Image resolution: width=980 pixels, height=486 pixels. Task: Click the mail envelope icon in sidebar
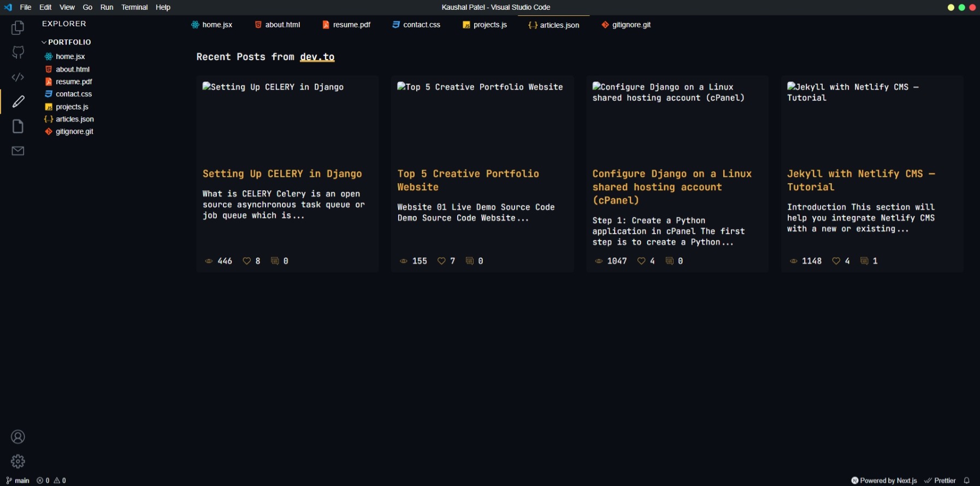coord(18,151)
